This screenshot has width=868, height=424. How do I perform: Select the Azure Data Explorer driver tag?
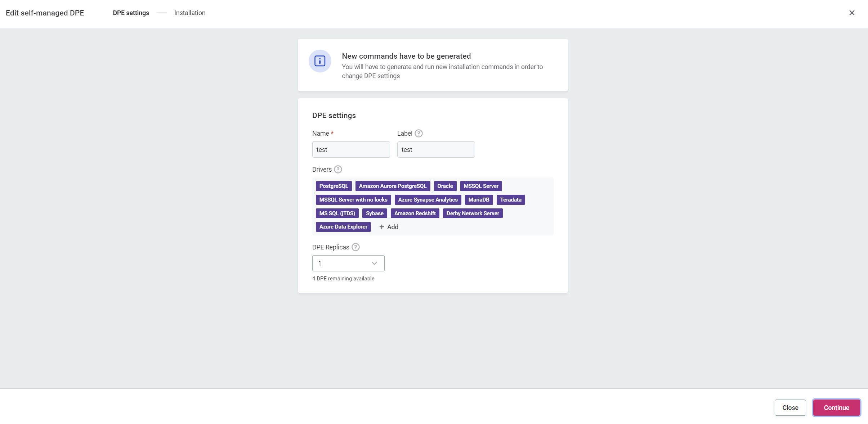coord(343,227)
